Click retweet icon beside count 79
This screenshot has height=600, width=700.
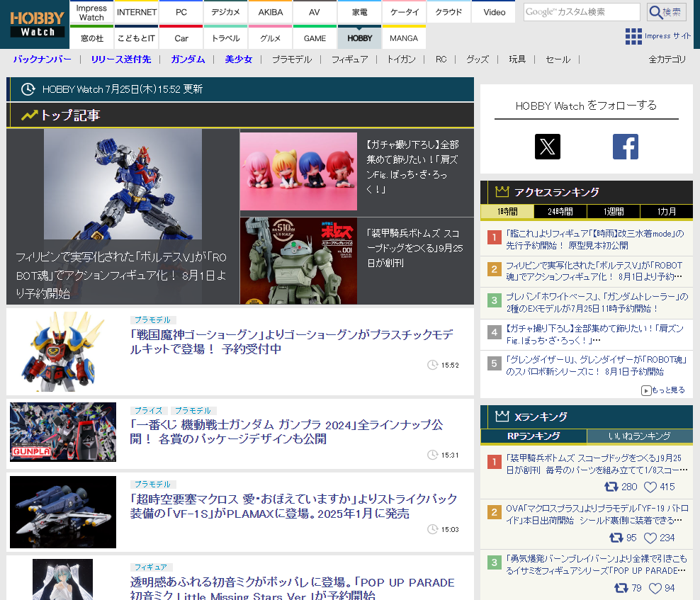621,588
